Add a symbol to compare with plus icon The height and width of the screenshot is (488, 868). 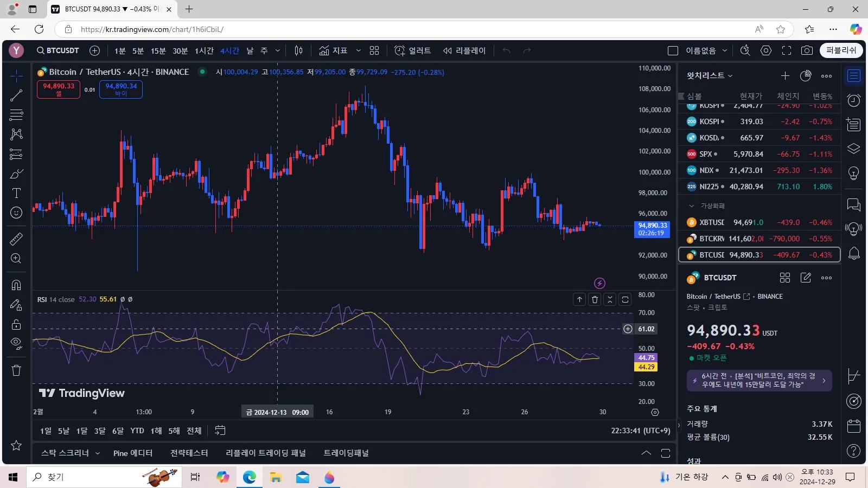[x=94, y=50]
